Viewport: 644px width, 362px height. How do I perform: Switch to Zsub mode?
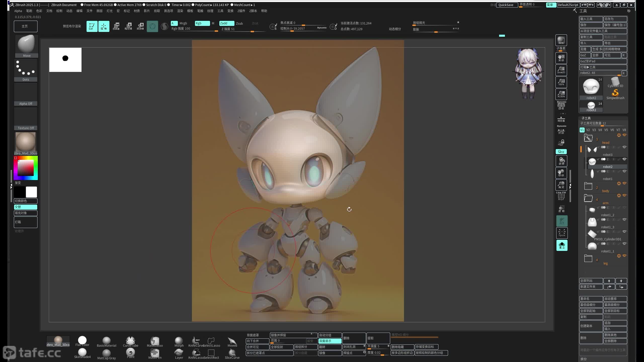click(x=239, y=23)
